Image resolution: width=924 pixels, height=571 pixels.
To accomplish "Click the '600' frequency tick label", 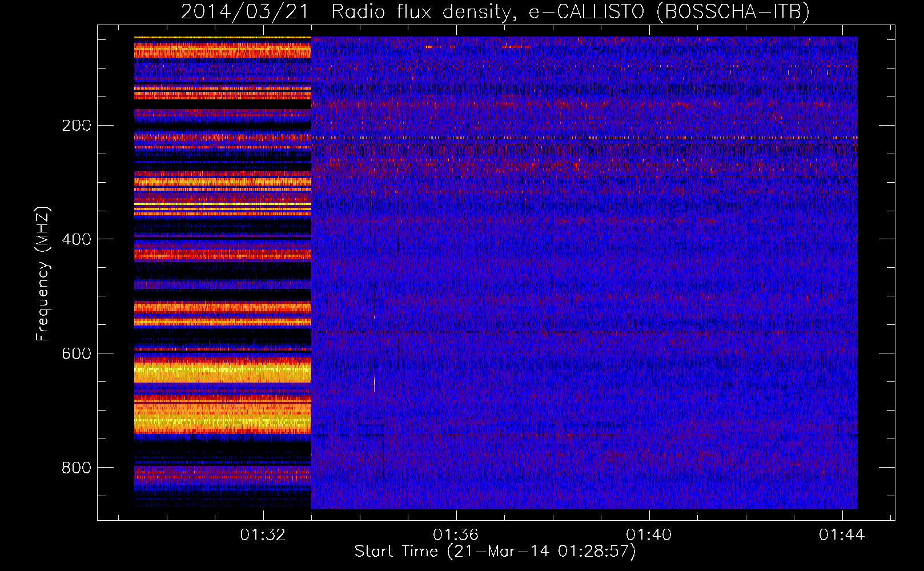I will [x=77, y=353].
